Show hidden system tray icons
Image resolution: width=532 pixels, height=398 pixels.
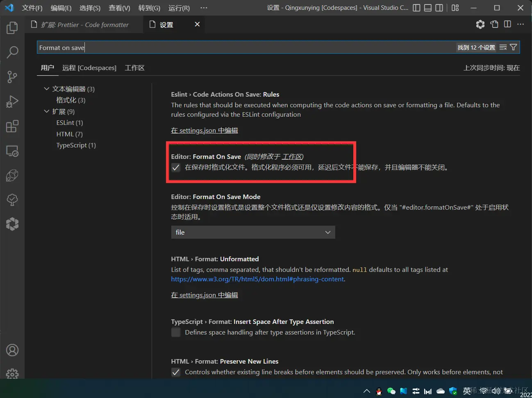tap(367, 391)
